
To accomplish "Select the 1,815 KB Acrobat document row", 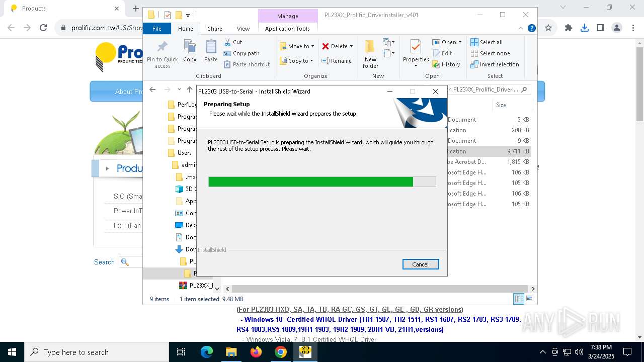I will (489, 162).
